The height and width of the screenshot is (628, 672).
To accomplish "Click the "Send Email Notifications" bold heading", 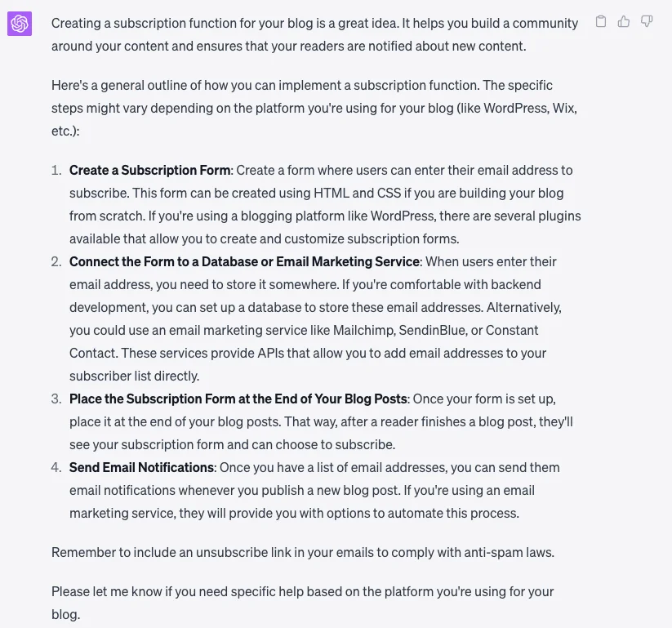I will coord(141,467).
